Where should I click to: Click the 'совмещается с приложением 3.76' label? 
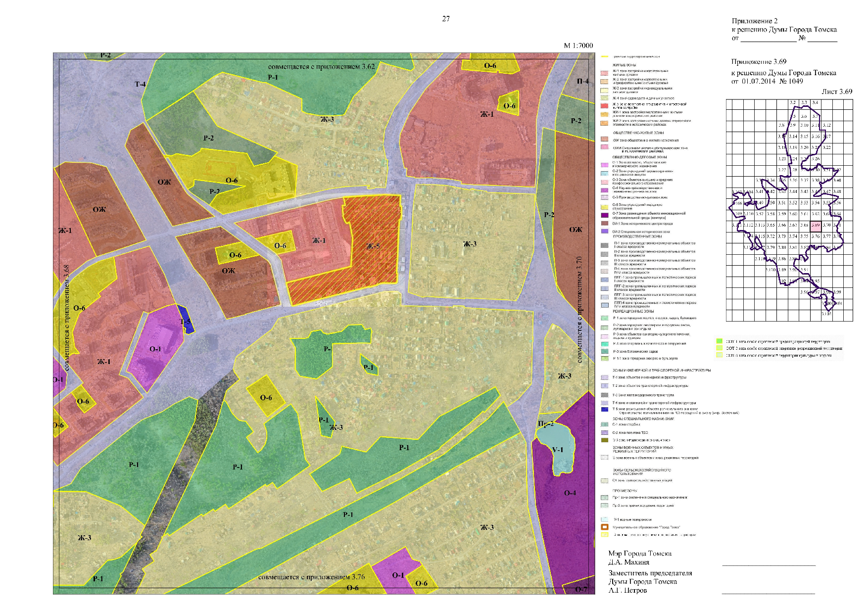pos(311,577)
